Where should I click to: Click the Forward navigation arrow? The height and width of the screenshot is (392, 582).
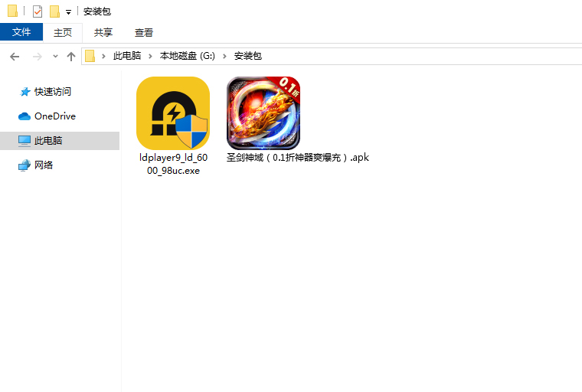point(36,57)
